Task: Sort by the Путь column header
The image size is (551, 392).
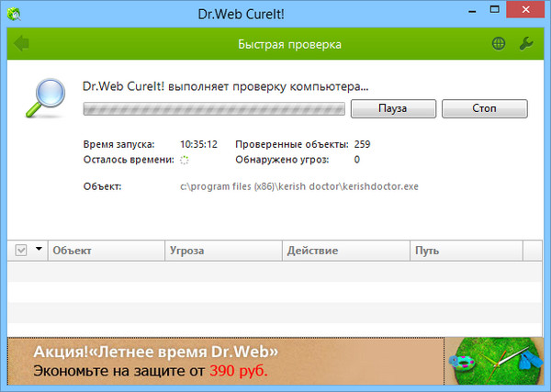Action: click(467, 251)
